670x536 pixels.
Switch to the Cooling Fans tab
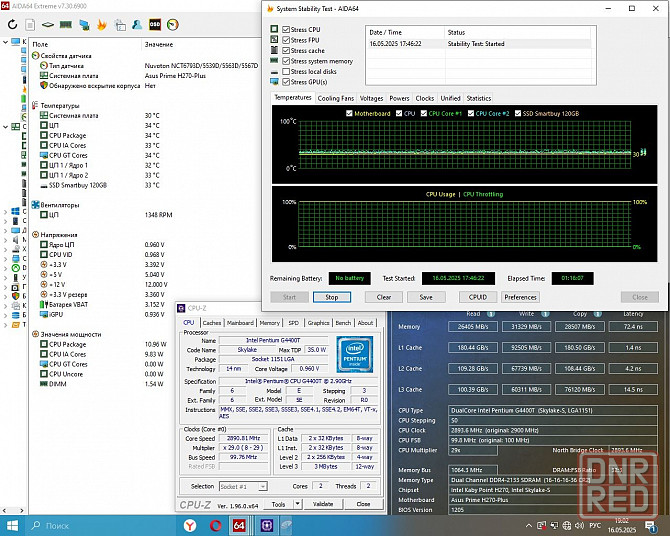tap(335, 98)
